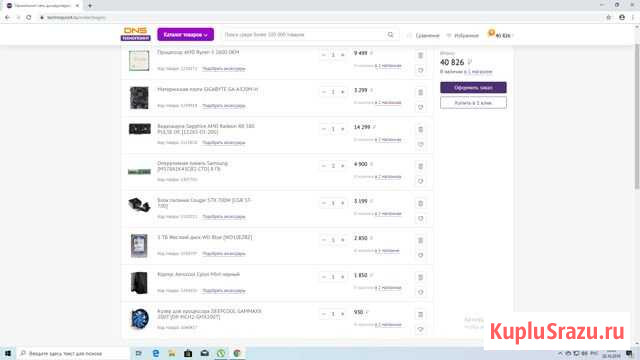
Task: Increase quantity of DEEPCOOL cooler
Action: coord(342,314)
